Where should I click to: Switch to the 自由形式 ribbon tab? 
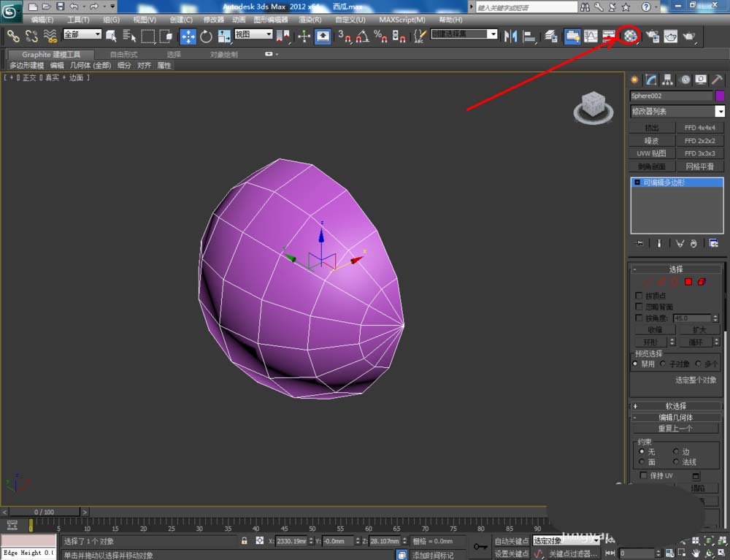pyautogui.click(x=123, y=54)
